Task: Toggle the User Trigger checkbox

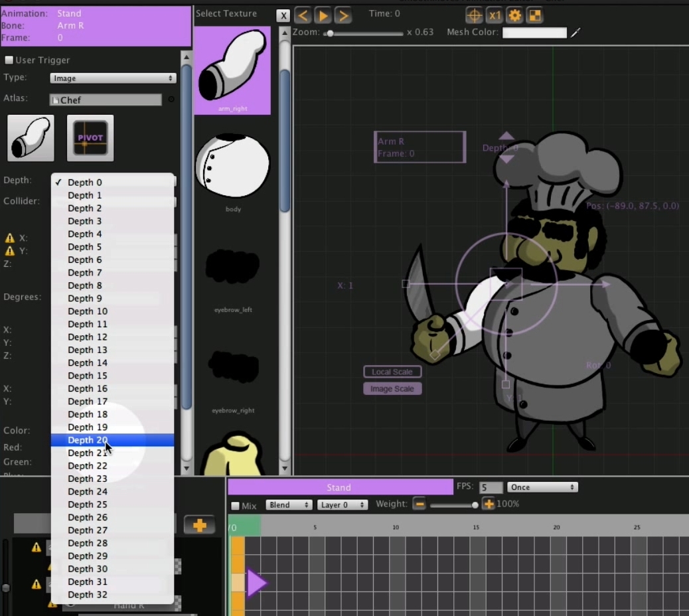Action: (9, 60)
